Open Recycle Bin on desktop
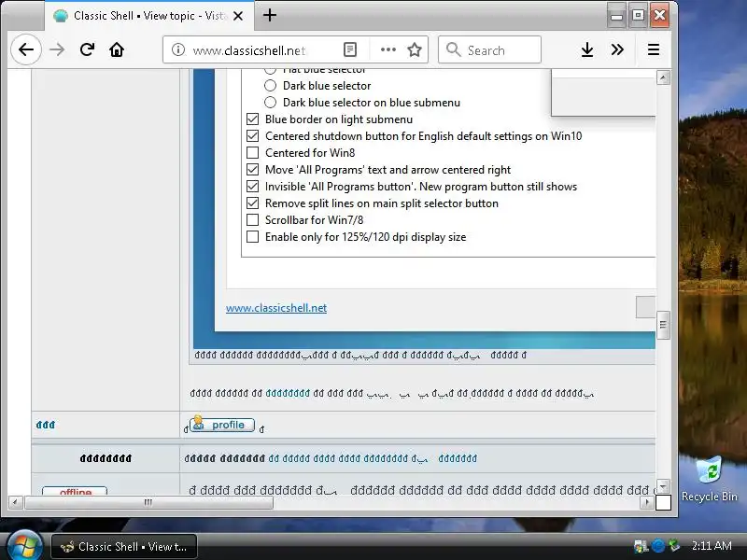Screen dimensions: 747x560 point(710,478)
